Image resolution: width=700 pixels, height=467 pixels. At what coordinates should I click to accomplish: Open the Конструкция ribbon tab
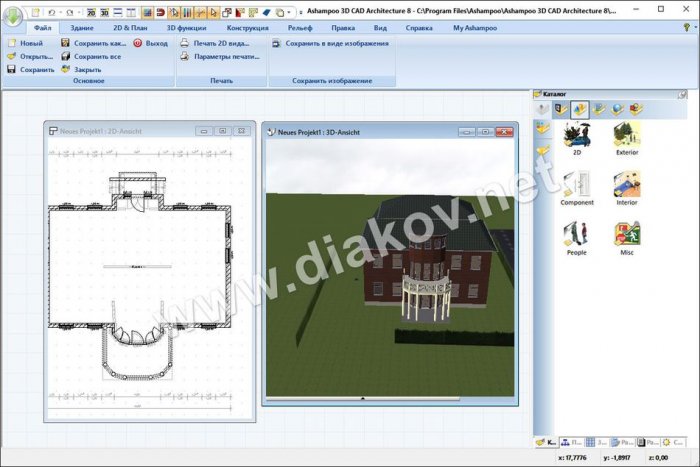click(247, 28)
